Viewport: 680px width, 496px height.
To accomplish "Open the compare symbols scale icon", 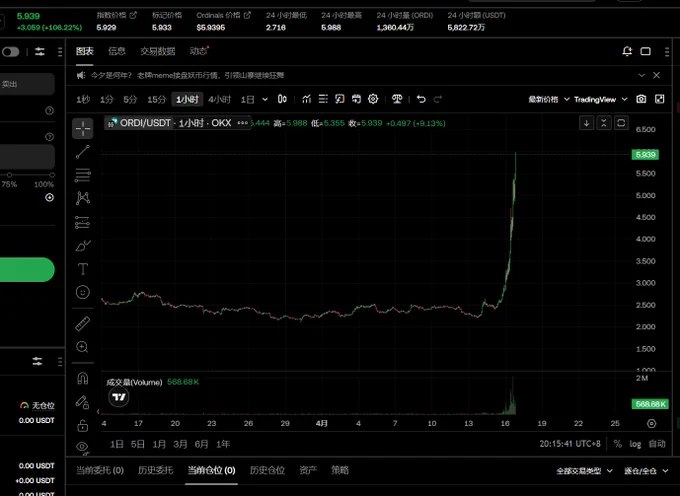I will pos(397,99).
